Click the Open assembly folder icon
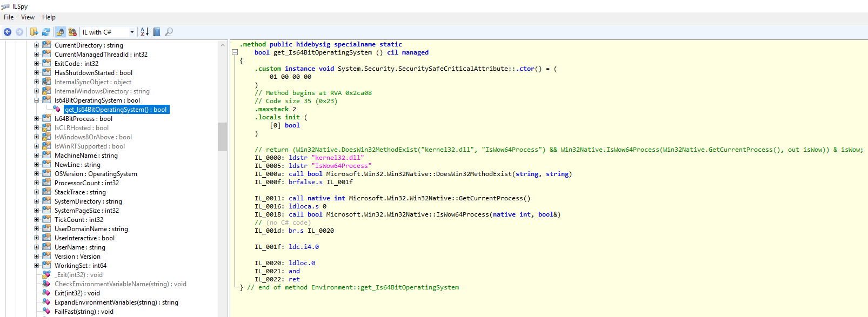 (x=34, y=32)
